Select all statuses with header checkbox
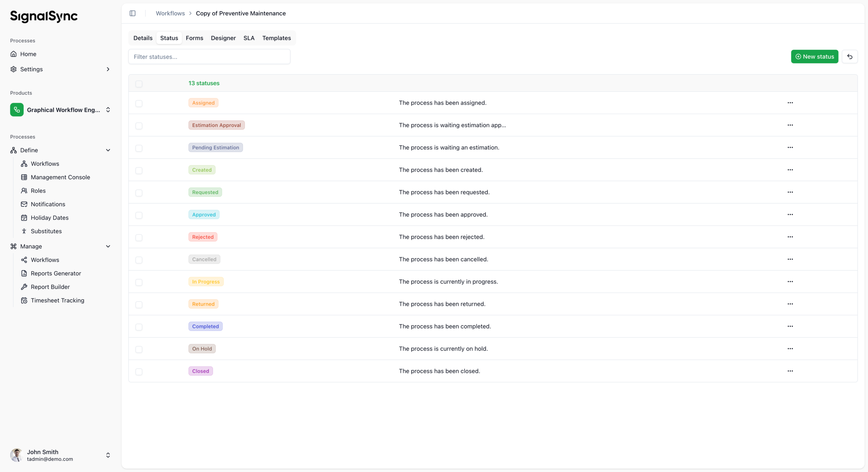The height and width of the screenshot is (472, 868). pos(139,84)
